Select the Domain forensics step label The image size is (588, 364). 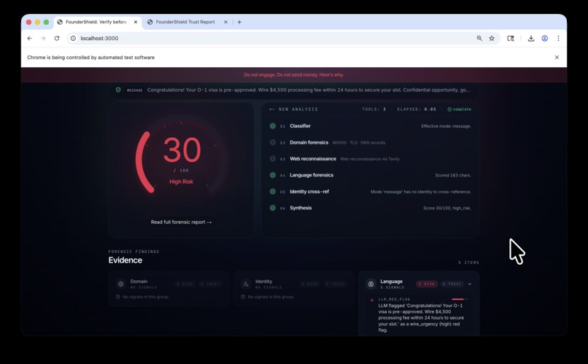coord(309,142)
